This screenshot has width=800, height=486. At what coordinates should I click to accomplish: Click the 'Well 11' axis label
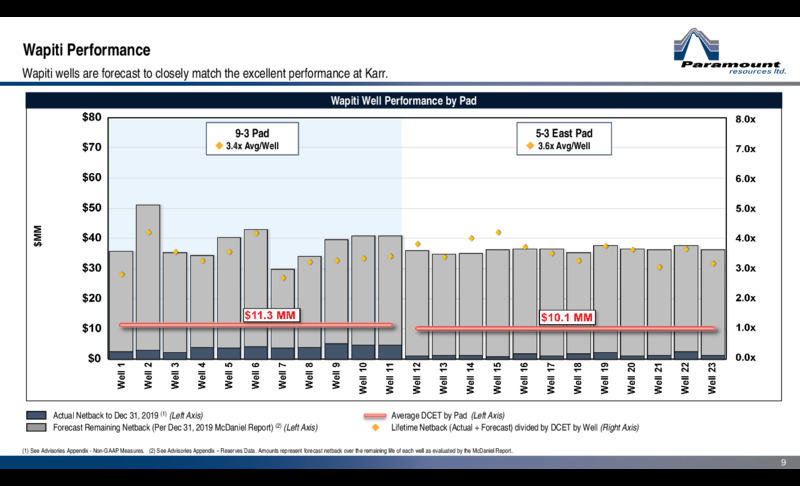pyautogui.click(x=390, y=378)
